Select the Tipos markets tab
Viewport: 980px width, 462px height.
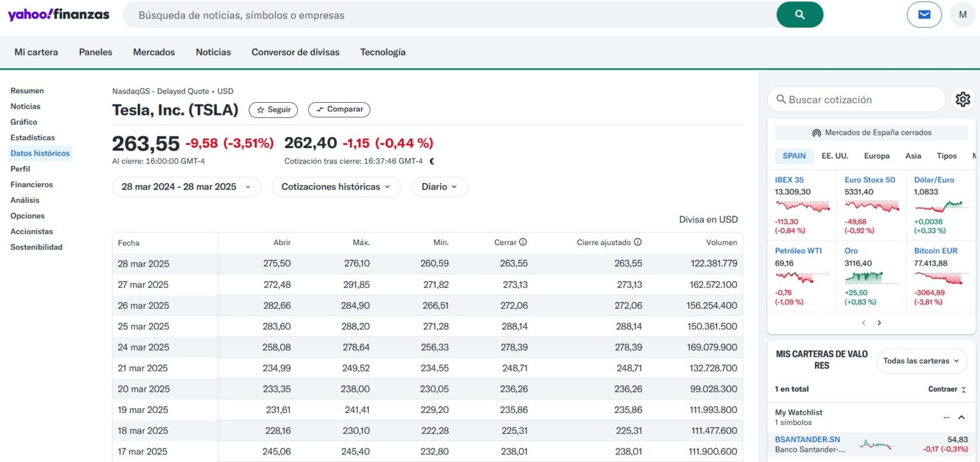pyautogui.click(x=947, y=156)
